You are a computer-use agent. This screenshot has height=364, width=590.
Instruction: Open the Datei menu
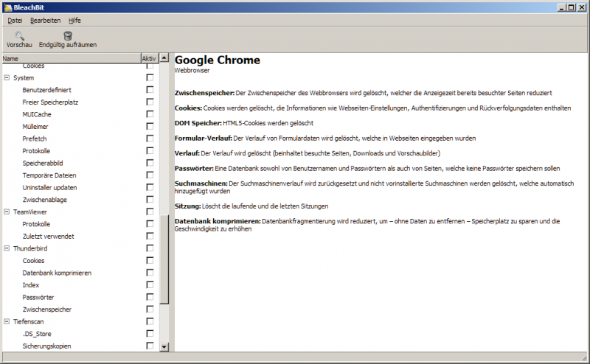click(15, 20)
